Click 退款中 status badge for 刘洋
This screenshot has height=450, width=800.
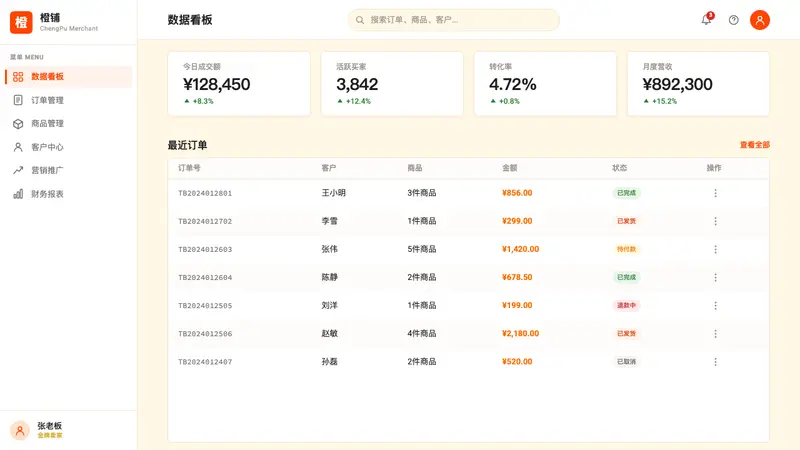click(x=627, y=305)
